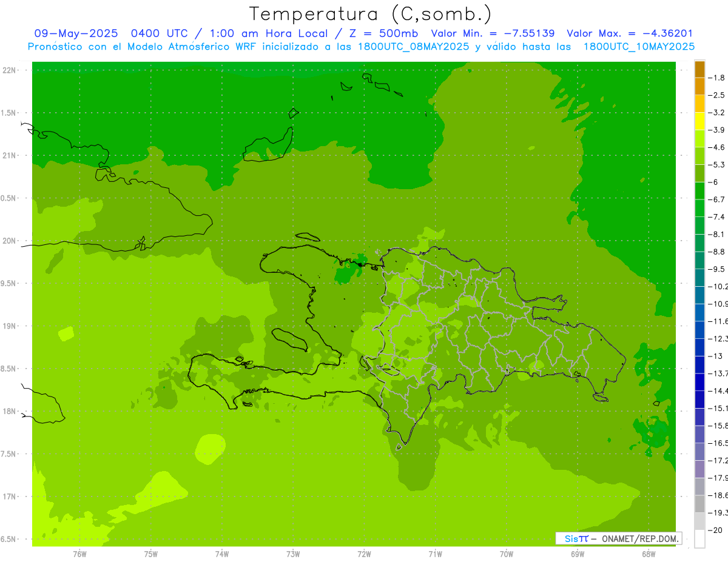Click the '7.5N' latitude label
This screenshot has width=728, height=562.
[x=9, y=454]
